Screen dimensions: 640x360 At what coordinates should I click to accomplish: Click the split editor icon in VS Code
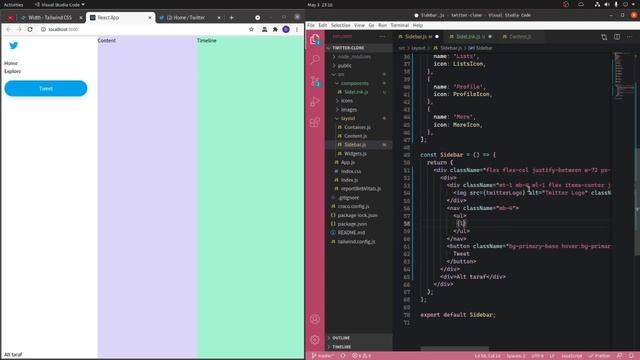pyautogui.click(x=617, y=37)
